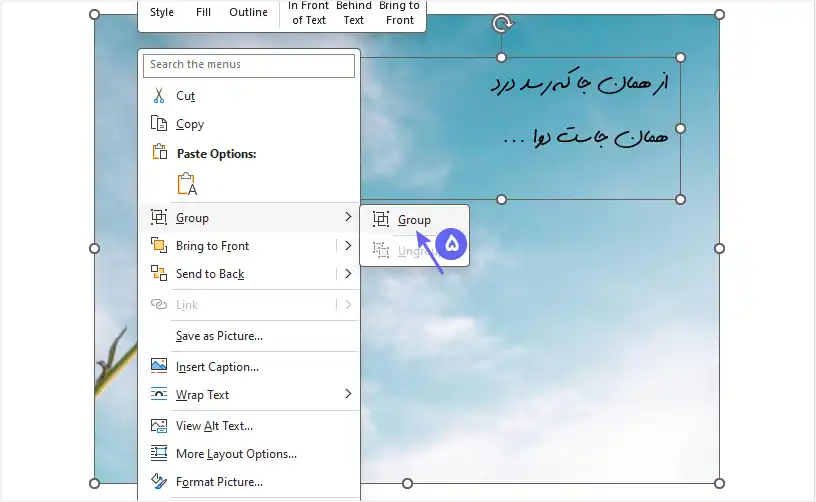Expand the Bring to Front submenu arrow
This screenshot has width=816, height=502.
[347, 246]
